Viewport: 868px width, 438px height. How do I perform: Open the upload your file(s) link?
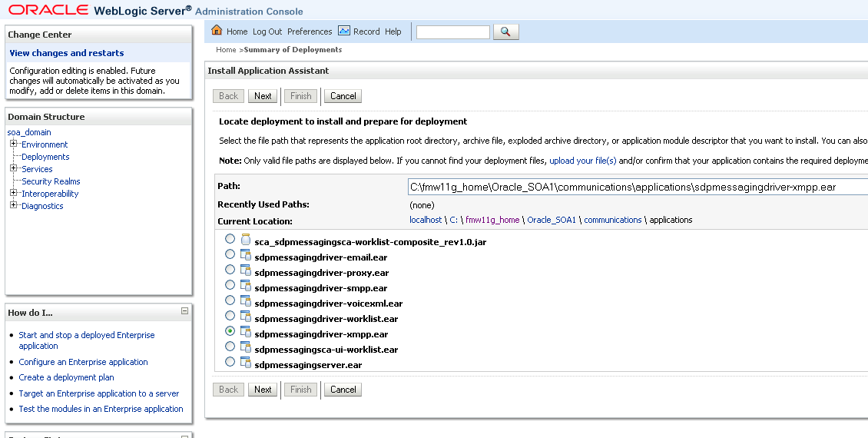582,161
